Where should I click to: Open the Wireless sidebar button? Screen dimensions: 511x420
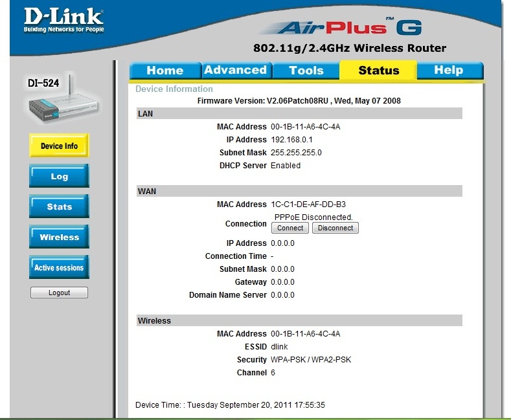tap(59, 237)
